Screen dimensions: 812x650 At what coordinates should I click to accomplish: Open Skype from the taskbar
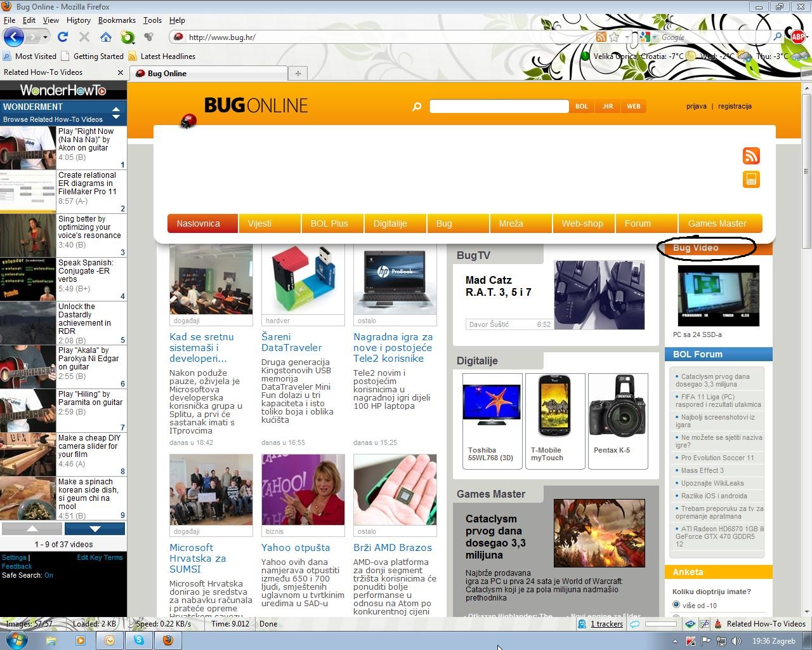(x=138, y=640)
